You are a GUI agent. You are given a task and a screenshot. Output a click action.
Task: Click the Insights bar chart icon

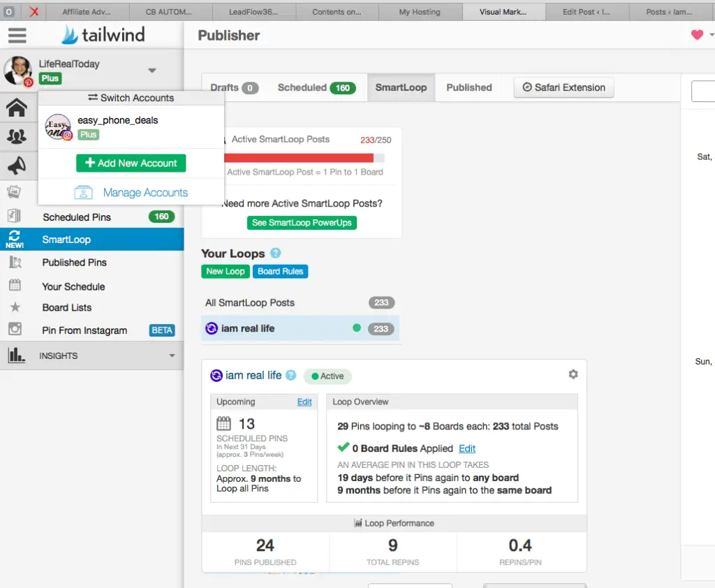click(x=17, y=355)
